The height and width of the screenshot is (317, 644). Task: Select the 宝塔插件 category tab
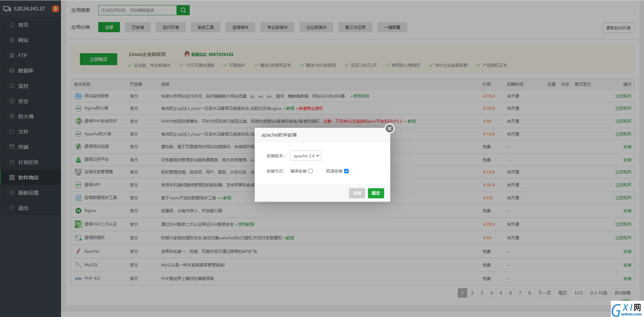241,27
